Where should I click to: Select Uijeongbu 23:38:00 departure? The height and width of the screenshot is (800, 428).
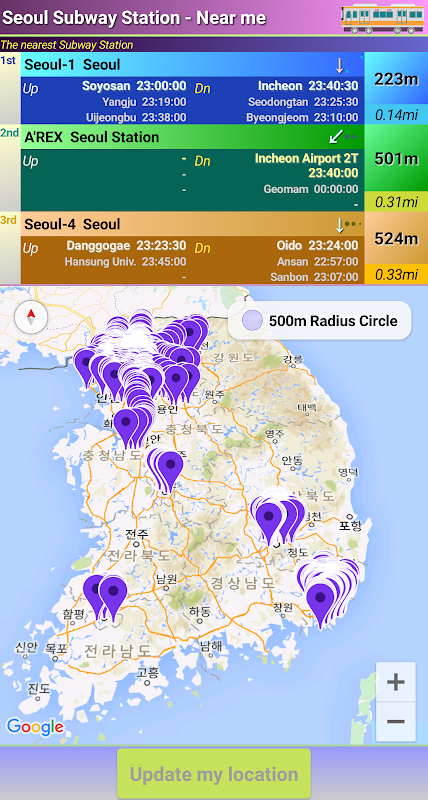(136, 117)
